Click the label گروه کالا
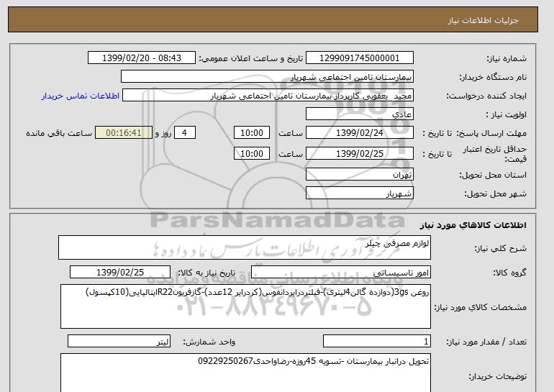 coord(510,273)
